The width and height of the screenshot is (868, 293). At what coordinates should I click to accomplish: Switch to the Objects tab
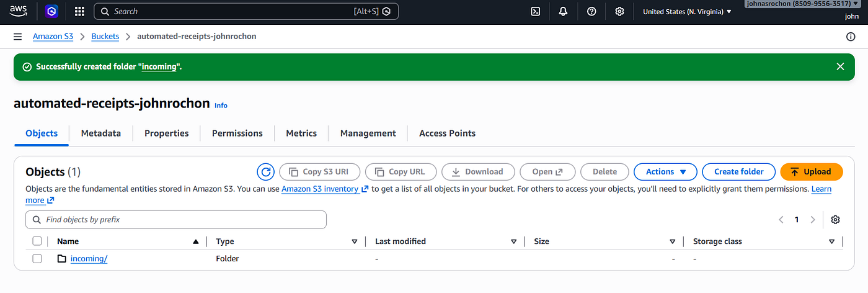42,133
